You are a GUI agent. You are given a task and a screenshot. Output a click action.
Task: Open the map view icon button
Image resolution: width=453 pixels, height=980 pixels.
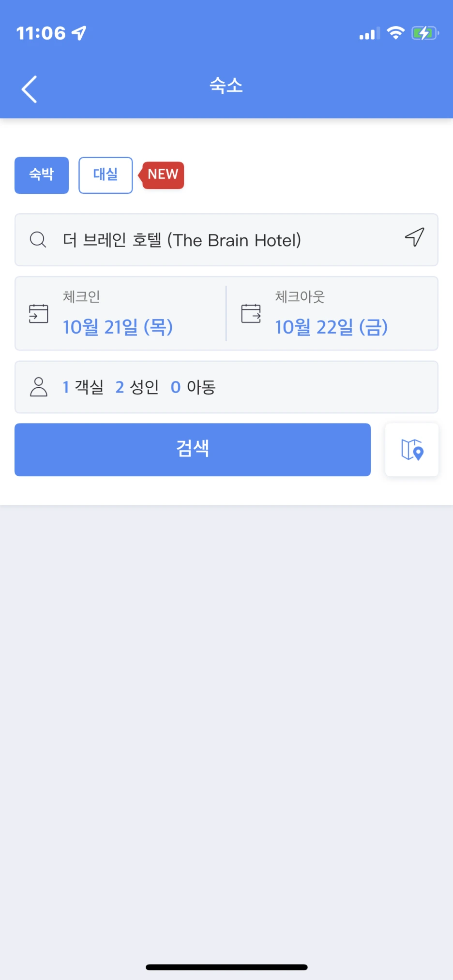(412, 450)
